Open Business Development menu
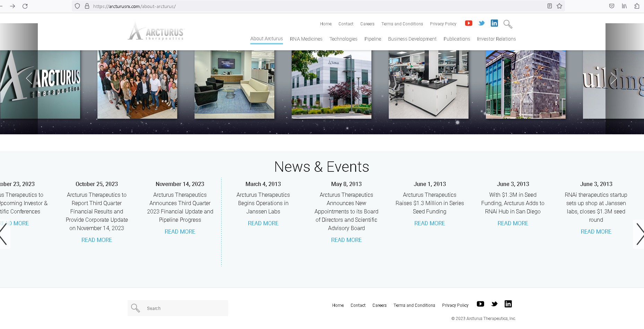This screenshot has width=644, height=329. (412, 39)
